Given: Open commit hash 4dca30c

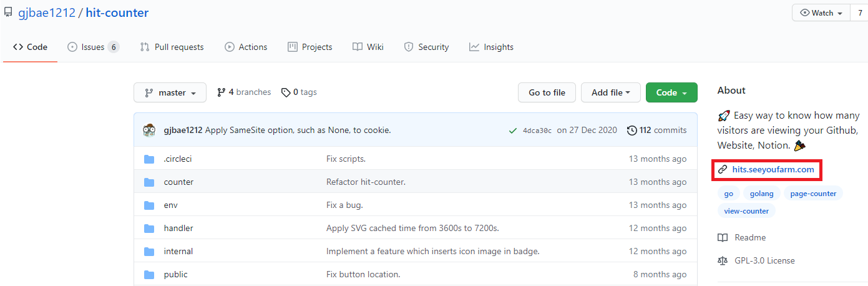Looking at the screenshot, I should pyautogui.click(x=537, y=131).
